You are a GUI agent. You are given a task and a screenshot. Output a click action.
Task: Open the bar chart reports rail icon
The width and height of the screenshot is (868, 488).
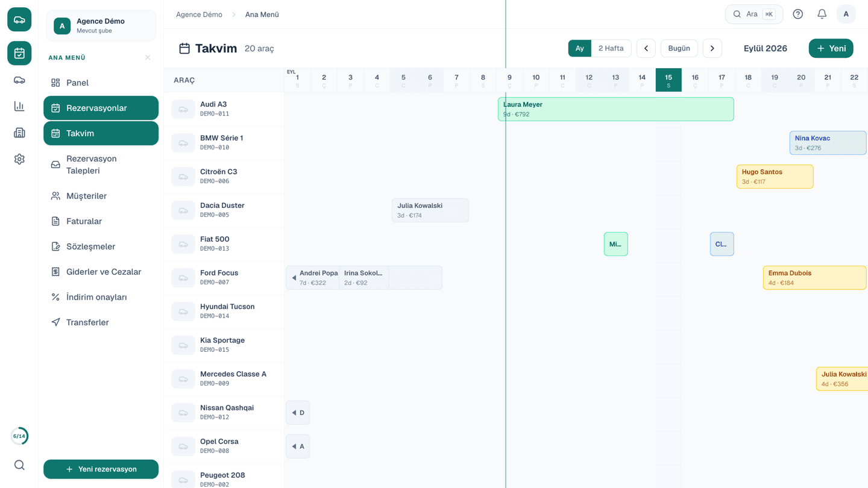tap(19, 106)
